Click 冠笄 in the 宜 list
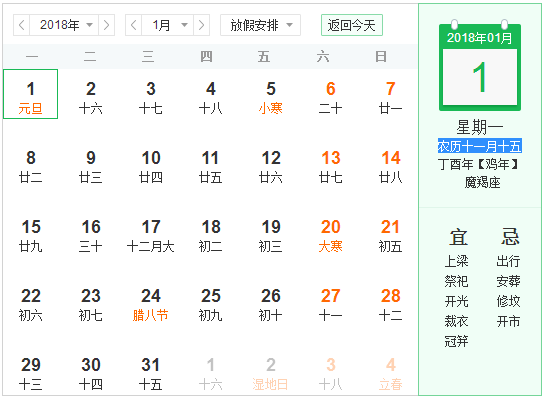546x402 pixels. (457, 341)
